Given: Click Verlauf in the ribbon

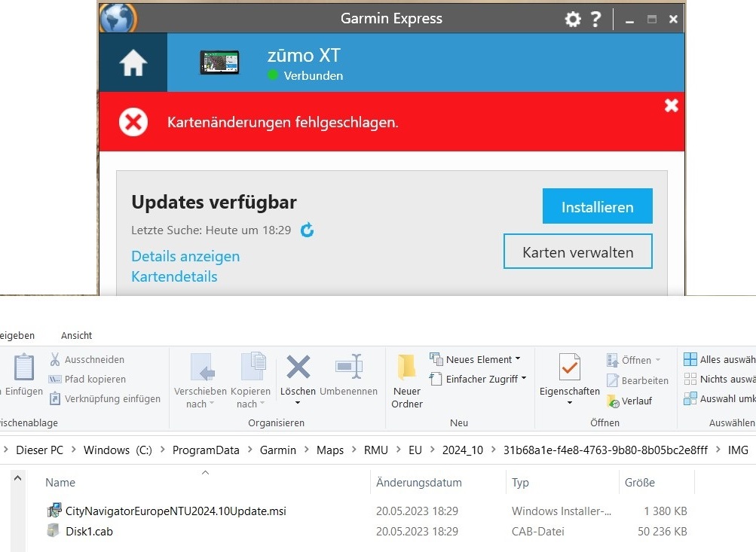Looking at the screenshot, I should [629, 401].
